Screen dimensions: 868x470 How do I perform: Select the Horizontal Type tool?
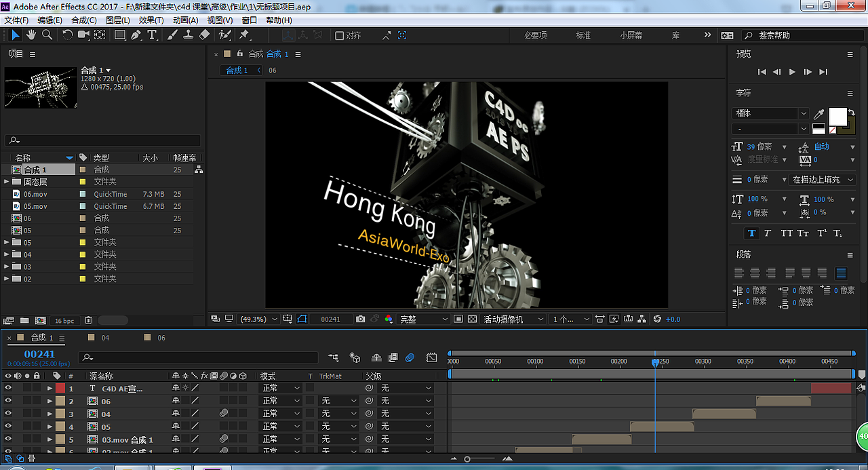(152, 35)
